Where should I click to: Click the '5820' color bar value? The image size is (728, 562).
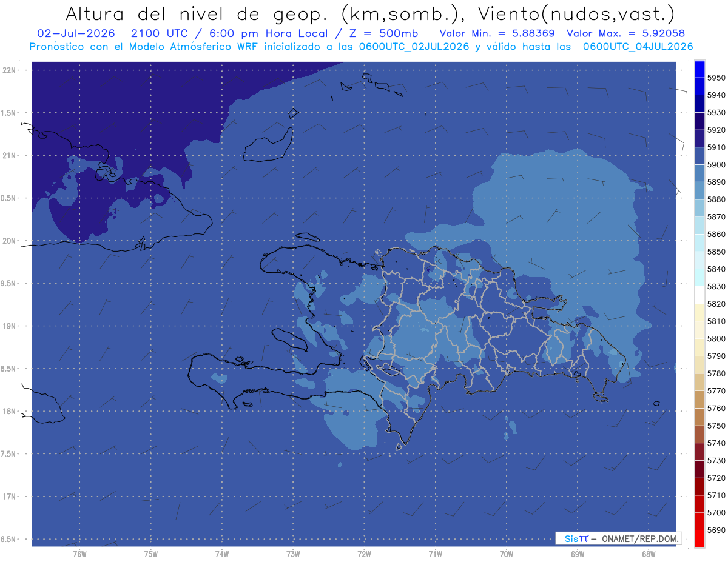(x=716, y=304)
